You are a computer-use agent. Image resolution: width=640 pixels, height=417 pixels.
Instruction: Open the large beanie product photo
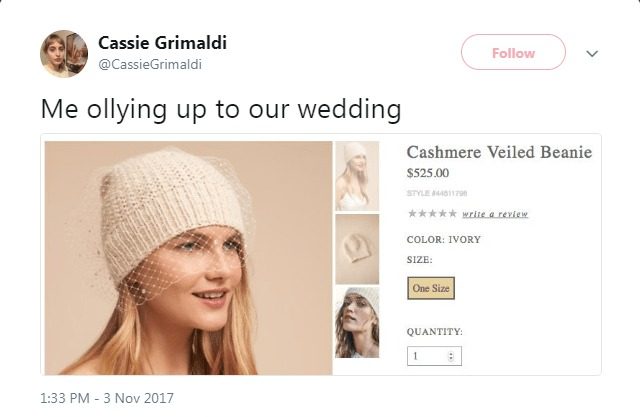pyautogui.click(x=188, y=258)
